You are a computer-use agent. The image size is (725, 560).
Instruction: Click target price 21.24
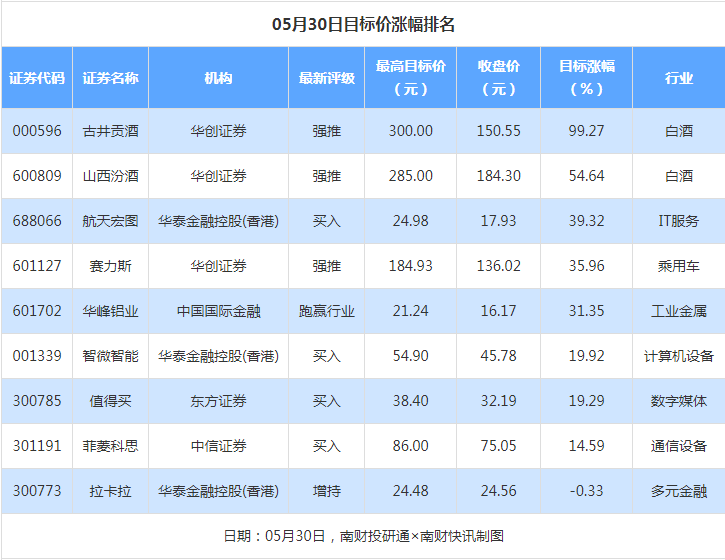(x=411, y=311)
